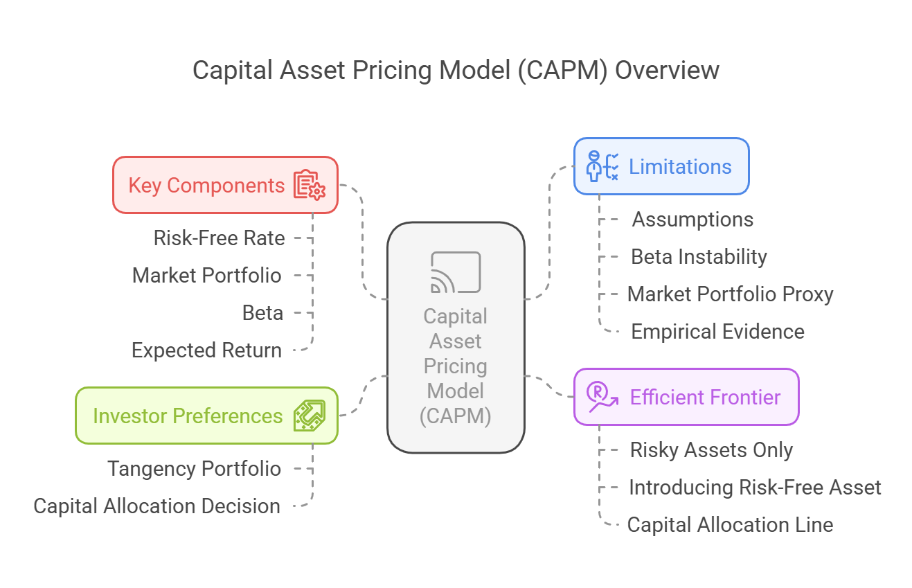The image size is (912, 588).
Task: Click the Beta Instability item
Action: (699, 257)
